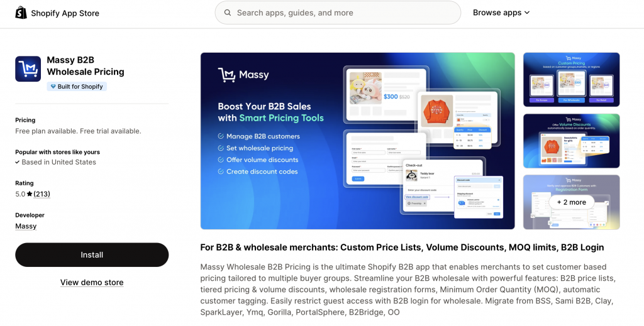644x326 pixels.
Task: Click the Pricing section heading
Action: point(25,120)
